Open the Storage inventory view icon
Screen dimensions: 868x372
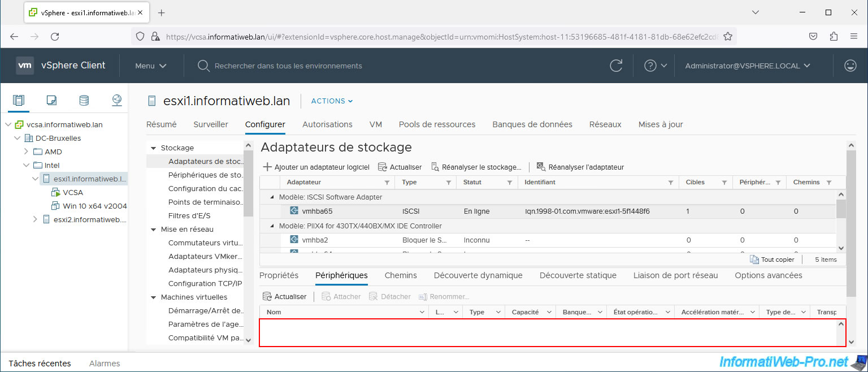[84, 101]
